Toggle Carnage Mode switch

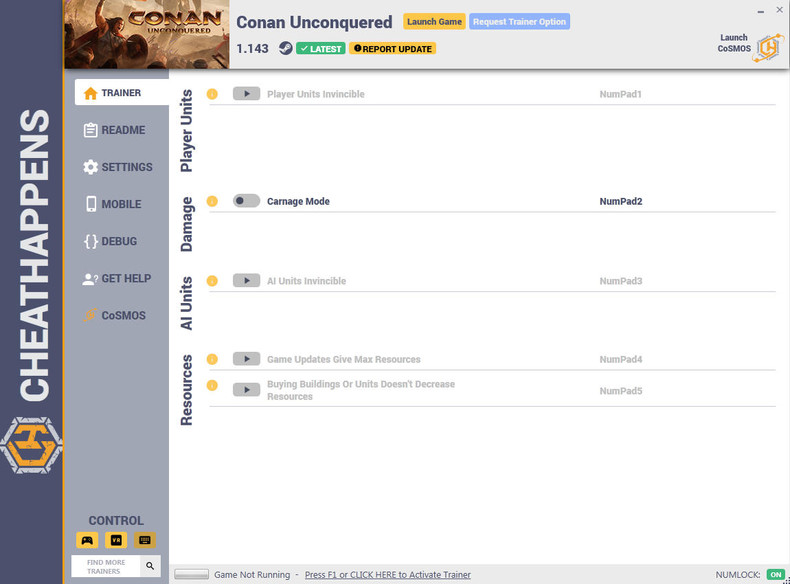tap(246, 201)
